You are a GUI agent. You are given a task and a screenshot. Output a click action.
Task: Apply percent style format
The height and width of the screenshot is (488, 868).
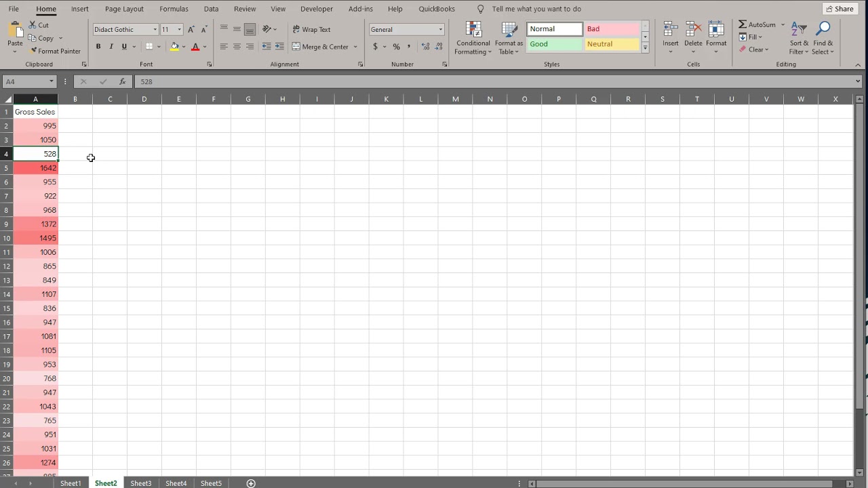(x=396, y=47)
